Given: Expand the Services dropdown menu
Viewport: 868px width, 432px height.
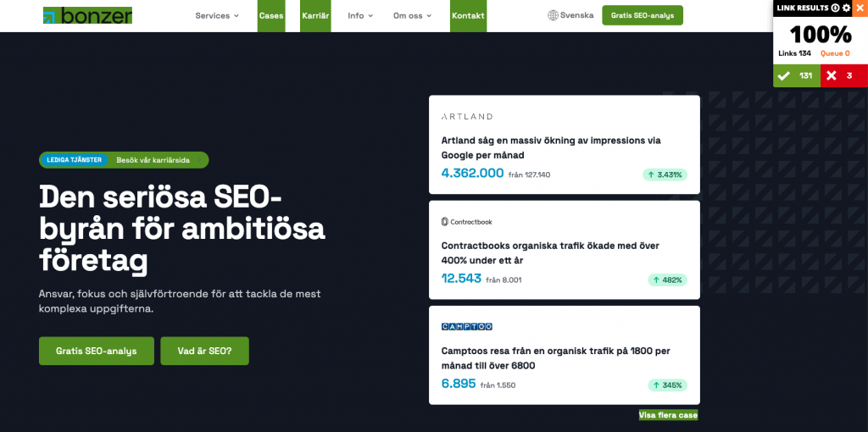Looking at the screenshot, I should [x=217, y=15].
